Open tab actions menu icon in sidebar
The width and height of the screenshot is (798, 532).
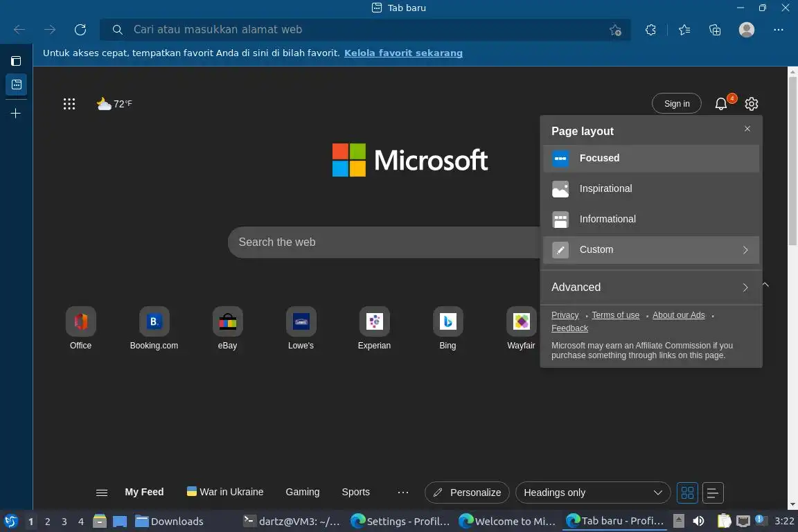point(16,61)
